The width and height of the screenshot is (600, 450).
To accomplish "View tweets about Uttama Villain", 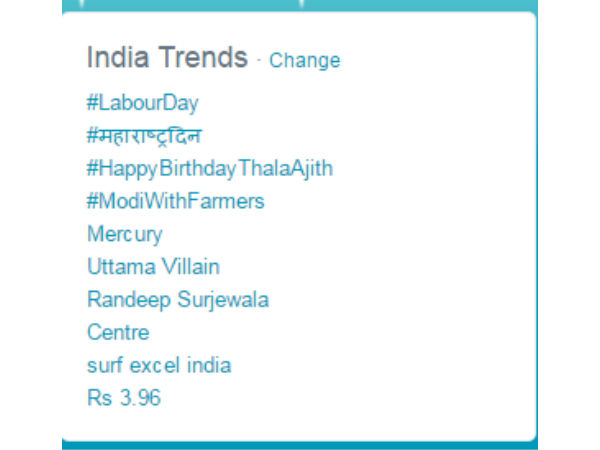I will (x=153, y=266).
